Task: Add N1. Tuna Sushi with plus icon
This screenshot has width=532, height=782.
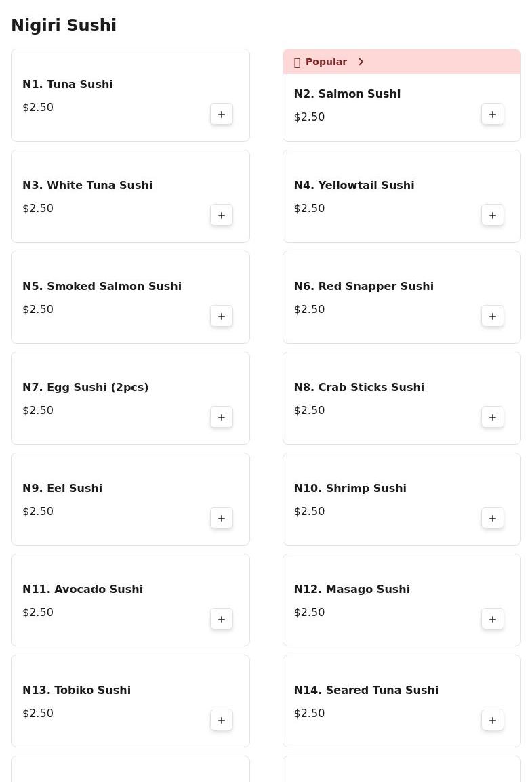Action: pos(222,115)
